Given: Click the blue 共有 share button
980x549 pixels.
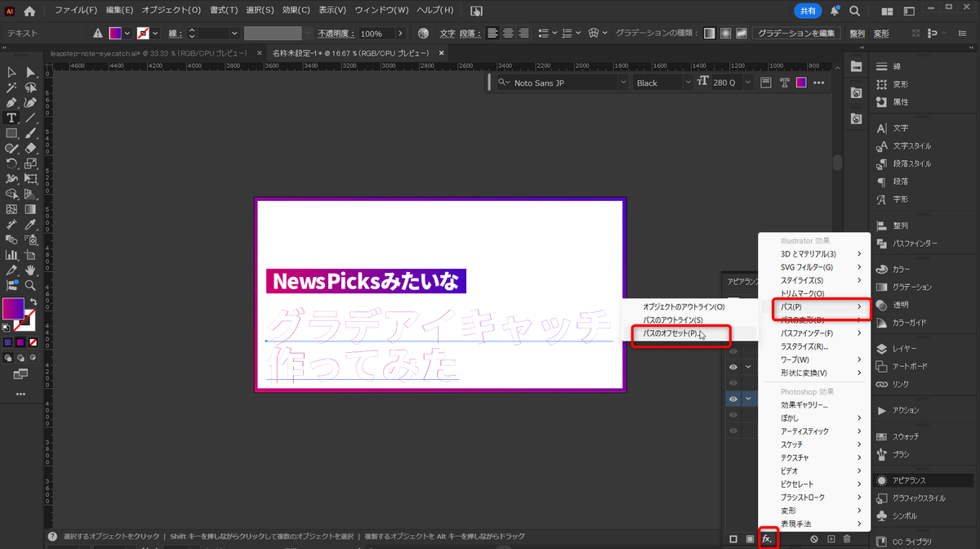Looking at the screenshot, I should tap(807, 11).
